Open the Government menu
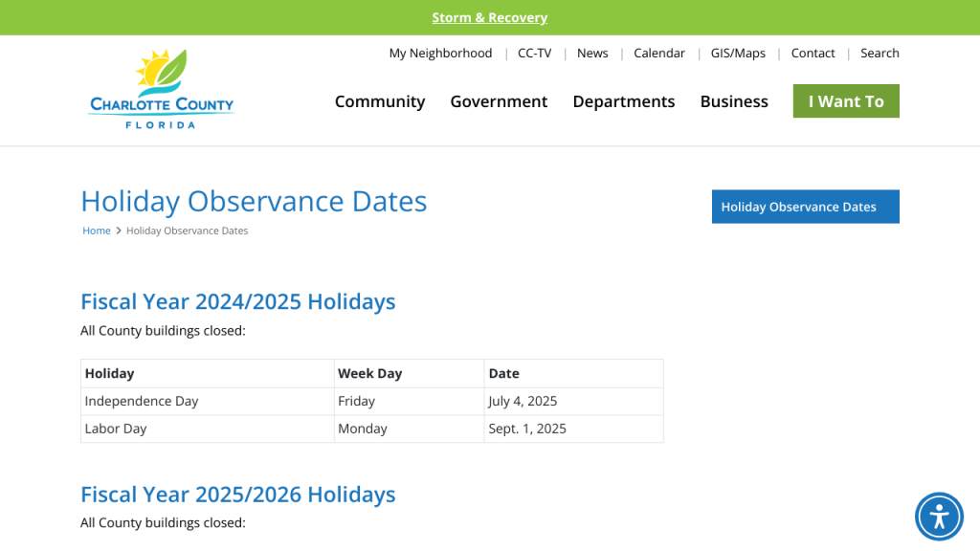 (x=499, y=101)
